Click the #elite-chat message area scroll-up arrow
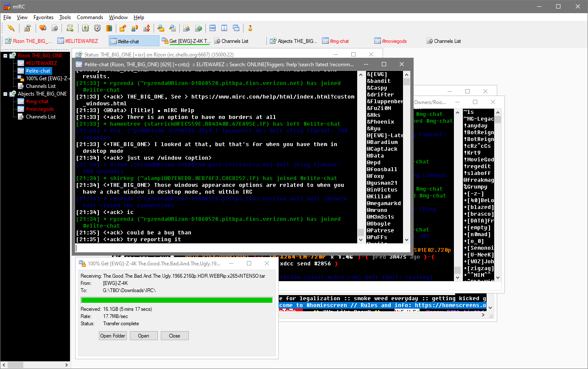 point(361,74)
